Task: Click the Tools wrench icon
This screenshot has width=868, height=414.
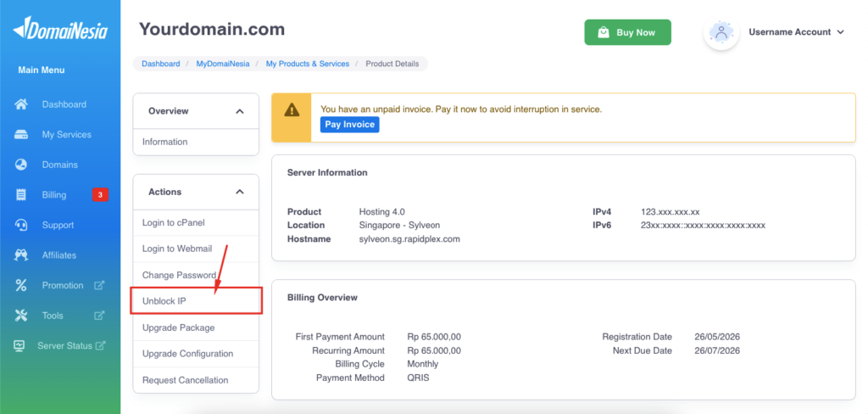Action: coord(21,316)
